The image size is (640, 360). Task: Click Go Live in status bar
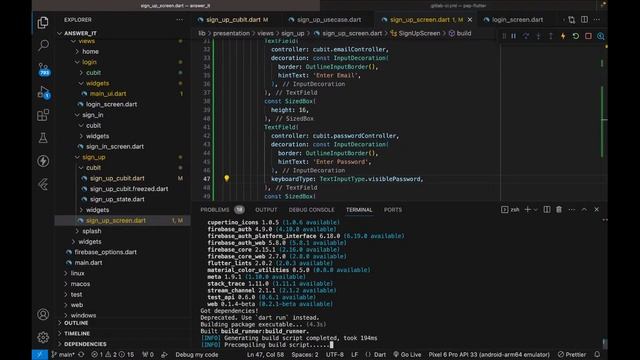pyautogui.click(x=407, y=355)
